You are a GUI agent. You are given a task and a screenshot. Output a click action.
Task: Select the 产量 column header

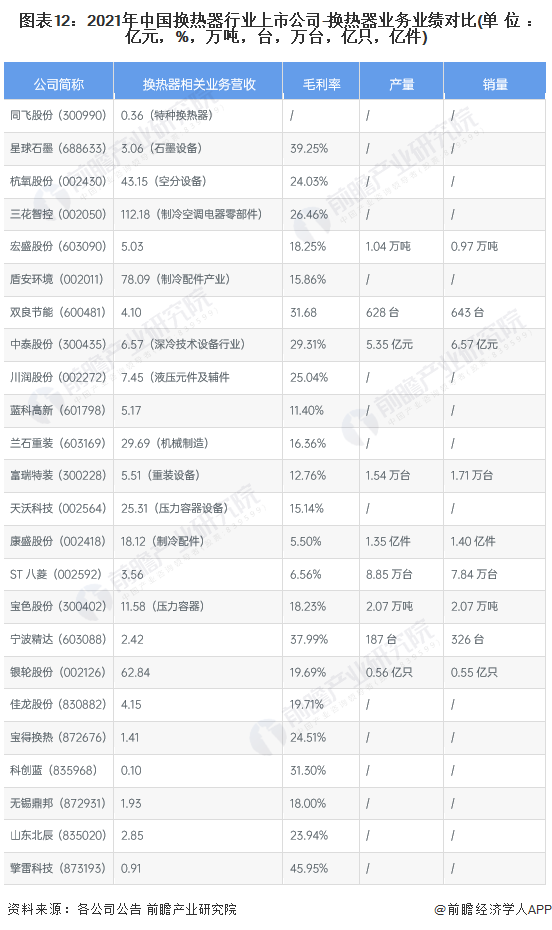401,84
